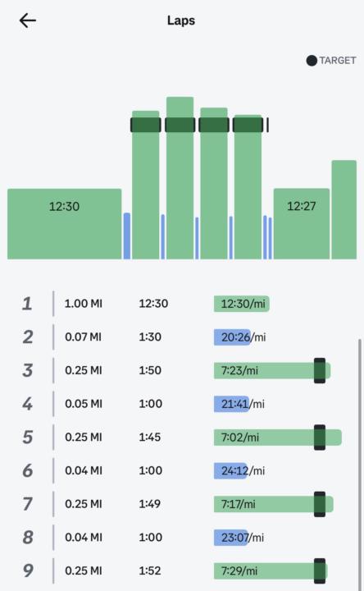Screen dimensions: 364x591
Task: Open lap 6 with 24:12/mi pace
Action: [182, 470]
